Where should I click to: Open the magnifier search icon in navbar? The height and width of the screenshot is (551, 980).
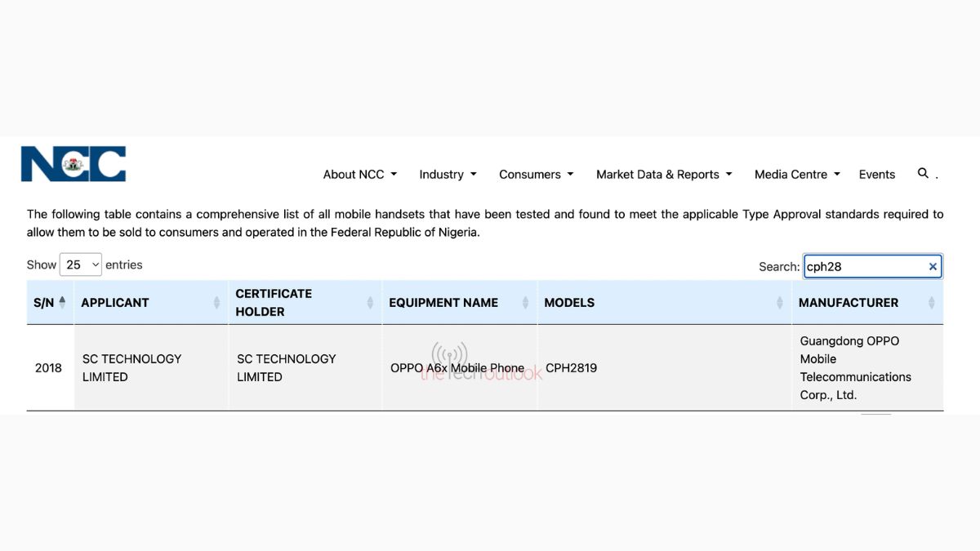tap(923, 173)
